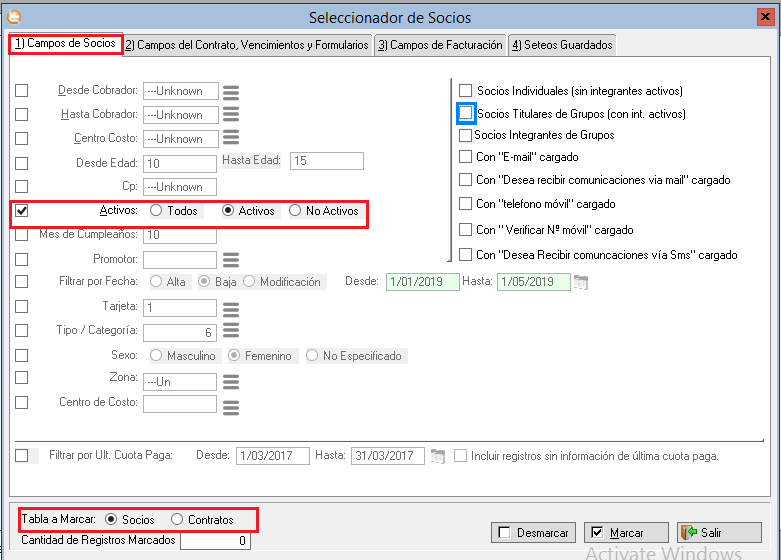Open the Hasta Cobrador list icon
Image resolution: width=781 pixels, height=560 pixels.
point(231,115)
